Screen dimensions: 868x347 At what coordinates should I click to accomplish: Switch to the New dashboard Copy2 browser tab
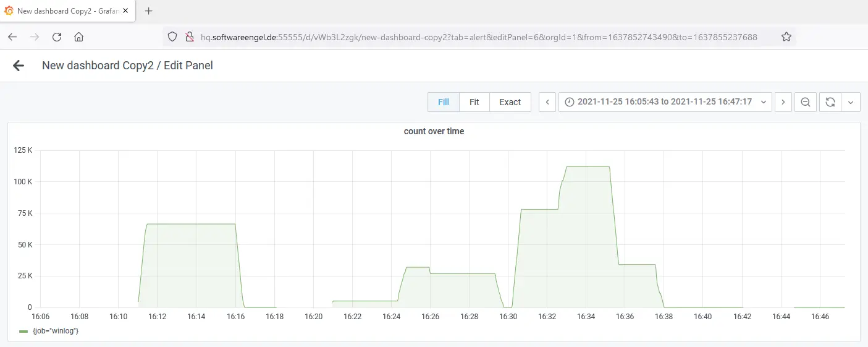pos(68,11)
